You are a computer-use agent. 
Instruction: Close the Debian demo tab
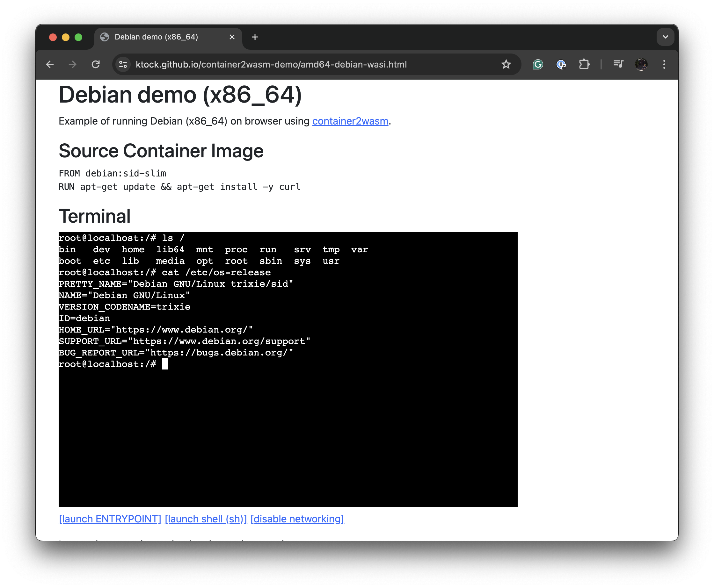(x=232, y=37)
